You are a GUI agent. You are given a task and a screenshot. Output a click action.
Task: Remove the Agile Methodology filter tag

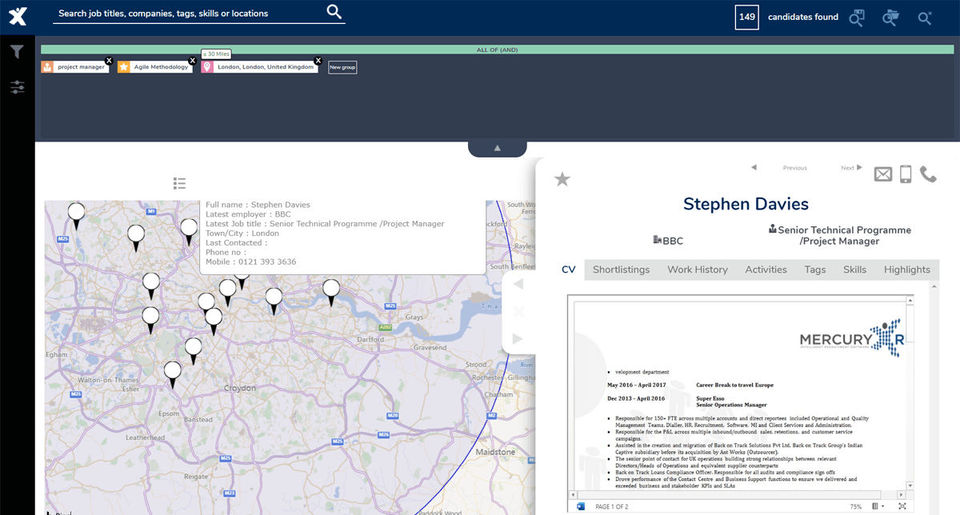coord(192,61)
